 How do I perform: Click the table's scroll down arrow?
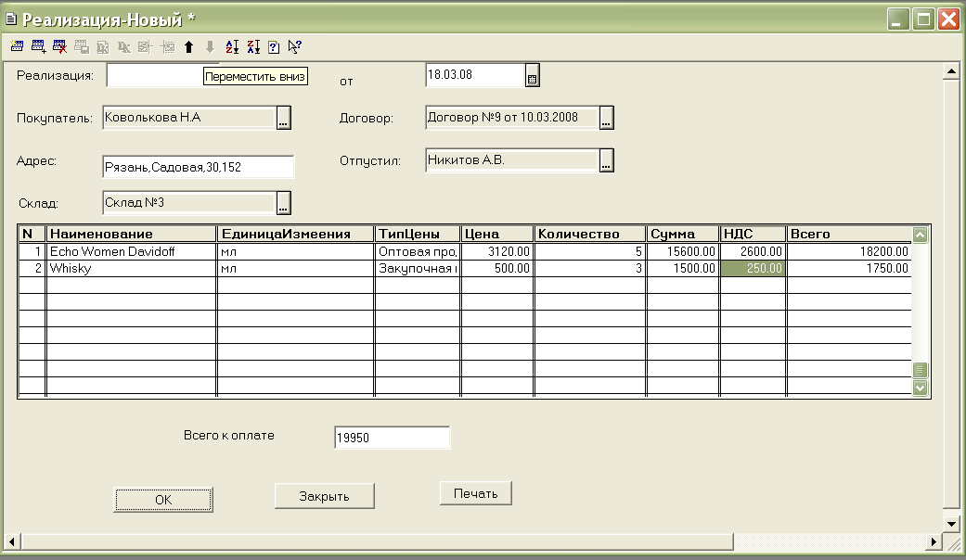point(920,388)
